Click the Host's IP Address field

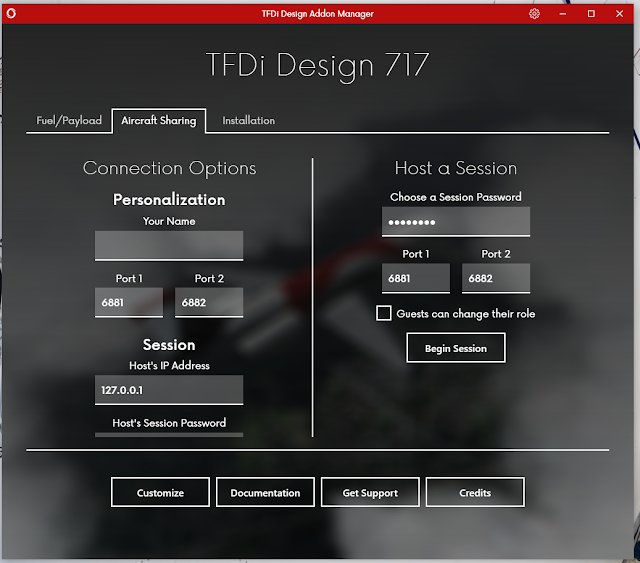(169, 390)
